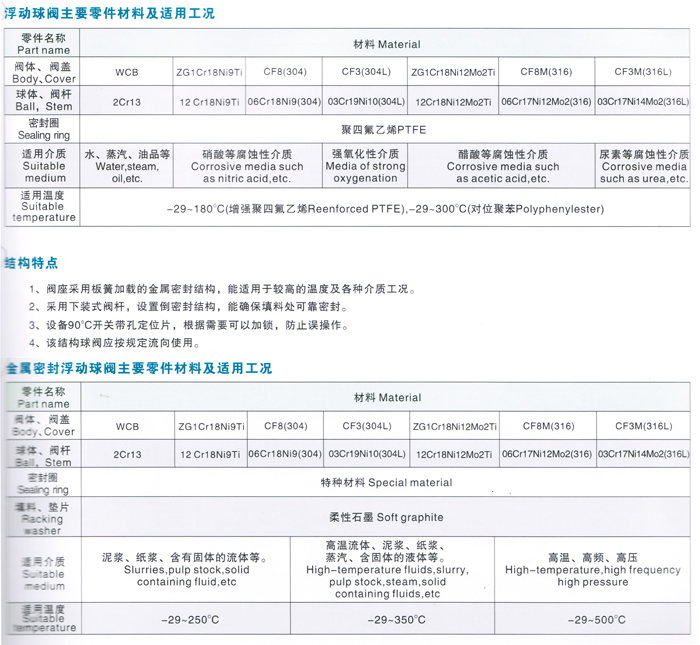Click 03Cr17Ni14Mo2(316L) in the metal-sealed valve table
The height and width of the screenshot is (645, 700).
[x=644, y=454]
